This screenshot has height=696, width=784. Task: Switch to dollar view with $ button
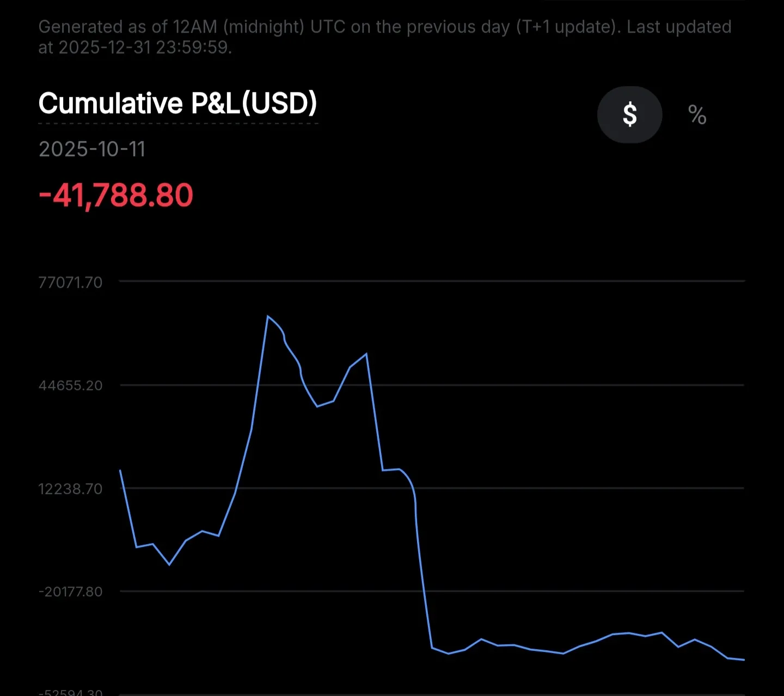(629, 115)
